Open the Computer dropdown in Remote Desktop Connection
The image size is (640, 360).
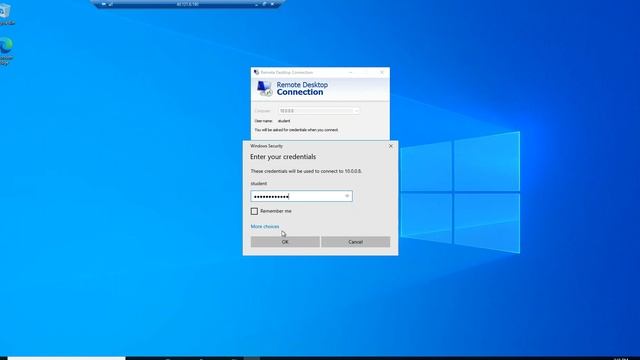pos(356,111)
